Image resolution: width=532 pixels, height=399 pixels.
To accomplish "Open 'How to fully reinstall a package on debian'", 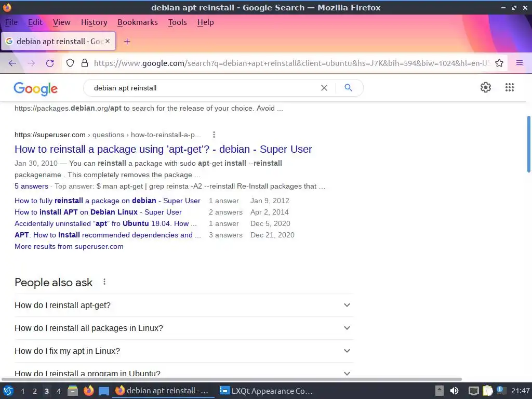I will (x=107, y=201).
